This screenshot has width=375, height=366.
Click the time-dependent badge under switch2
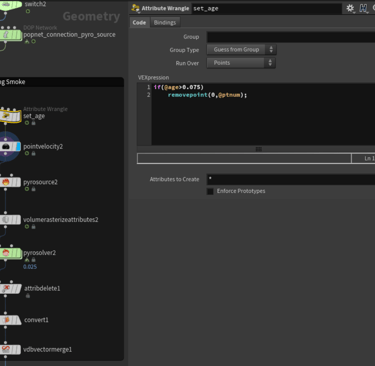click(28, 11)
